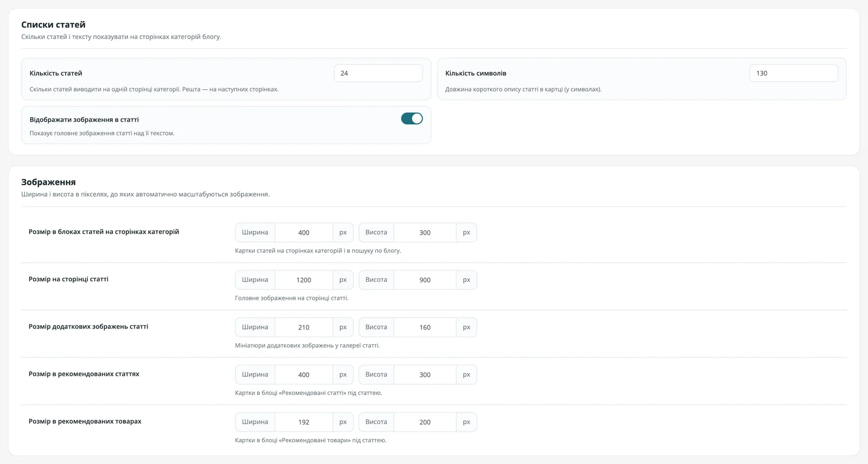Click the 'Розмір додаткових зображень статті' label

pyautogui.click(x=88, y=327)
